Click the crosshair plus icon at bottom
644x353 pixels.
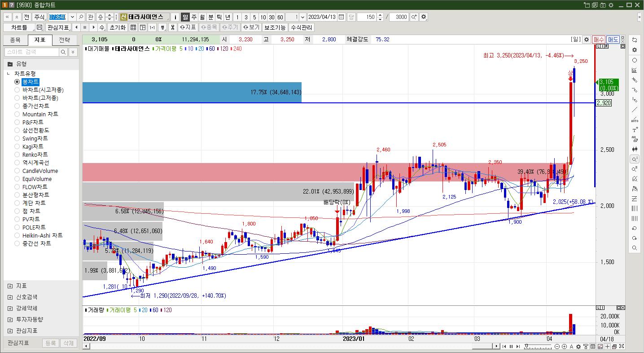click(607, 346)
